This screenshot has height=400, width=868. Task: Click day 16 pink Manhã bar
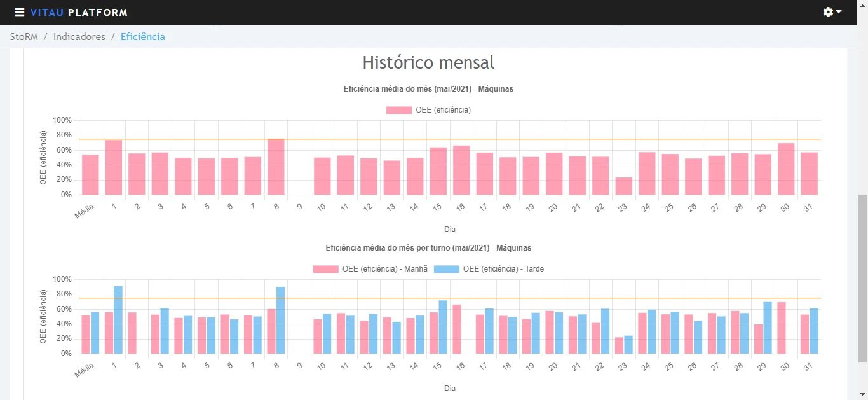(457, 329)
